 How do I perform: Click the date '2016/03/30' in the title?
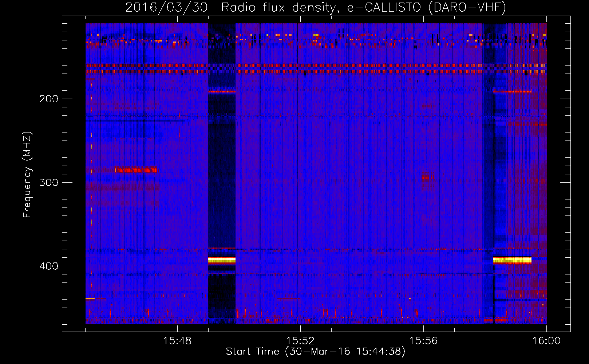point(166,7)
